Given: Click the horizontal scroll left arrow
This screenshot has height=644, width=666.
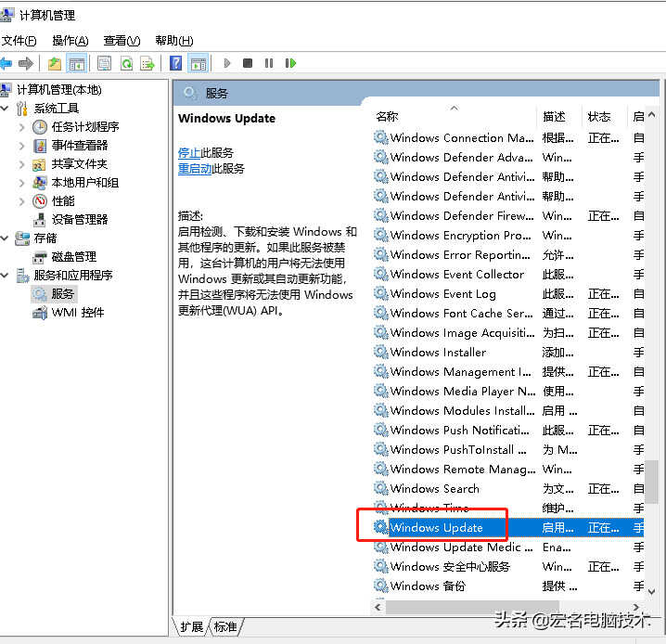Looking at the screenshot, I should coord(378,608).
